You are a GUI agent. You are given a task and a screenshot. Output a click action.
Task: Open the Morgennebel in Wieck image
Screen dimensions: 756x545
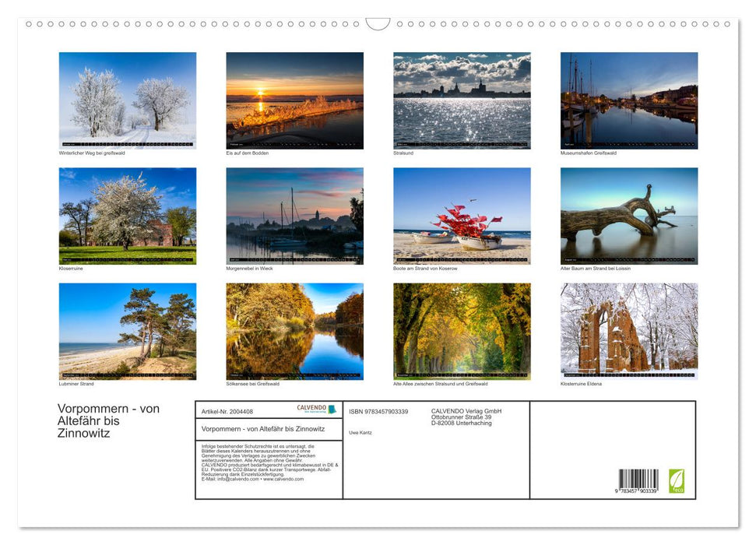click(x=294, y=216)
